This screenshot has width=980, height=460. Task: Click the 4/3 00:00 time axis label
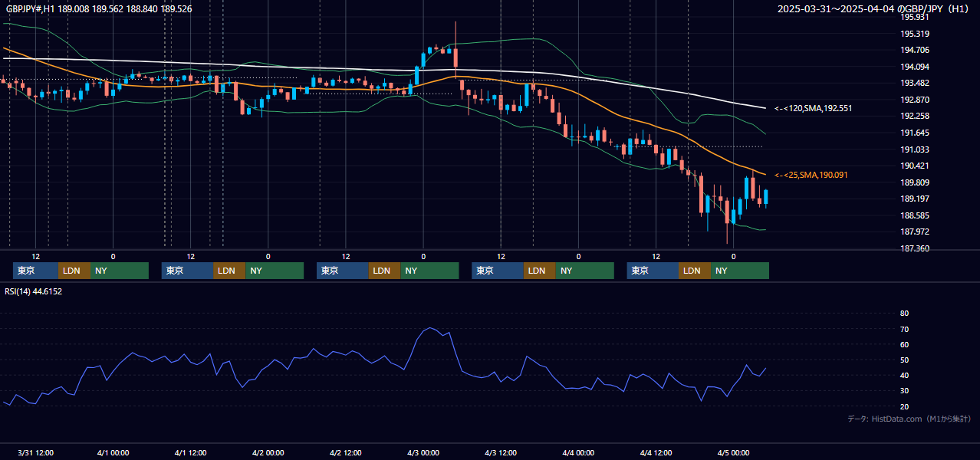click(423, 453)
